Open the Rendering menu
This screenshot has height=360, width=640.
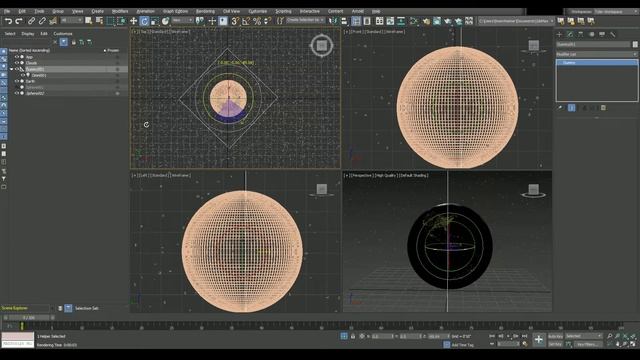(x=205, y=11)
